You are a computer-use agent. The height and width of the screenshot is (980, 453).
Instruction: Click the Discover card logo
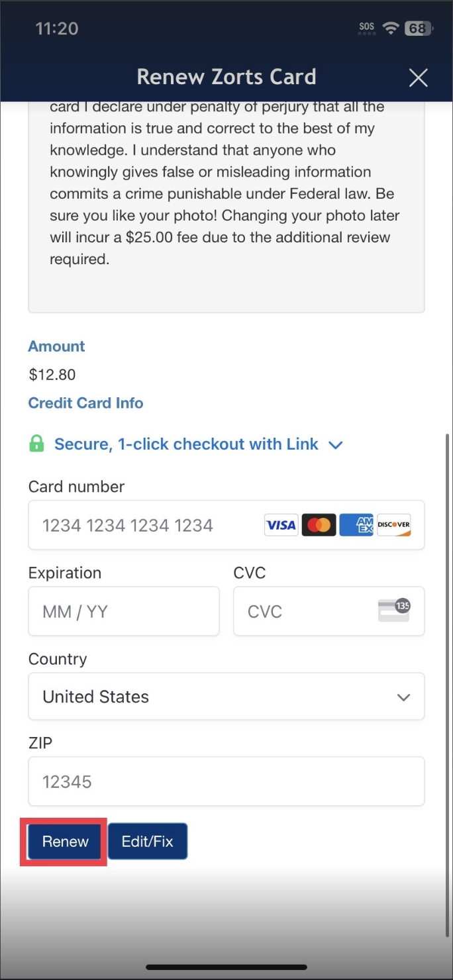pos(394,525)
